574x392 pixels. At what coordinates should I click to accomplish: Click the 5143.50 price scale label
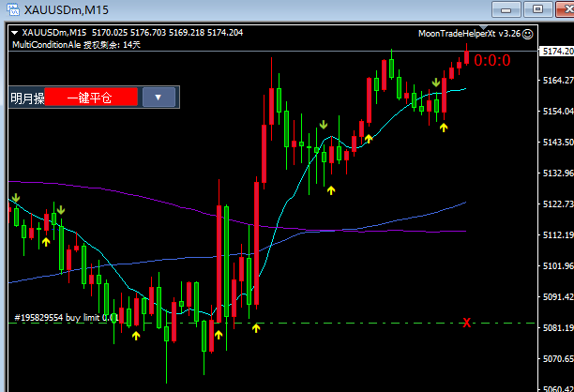[x=558, y=142]
